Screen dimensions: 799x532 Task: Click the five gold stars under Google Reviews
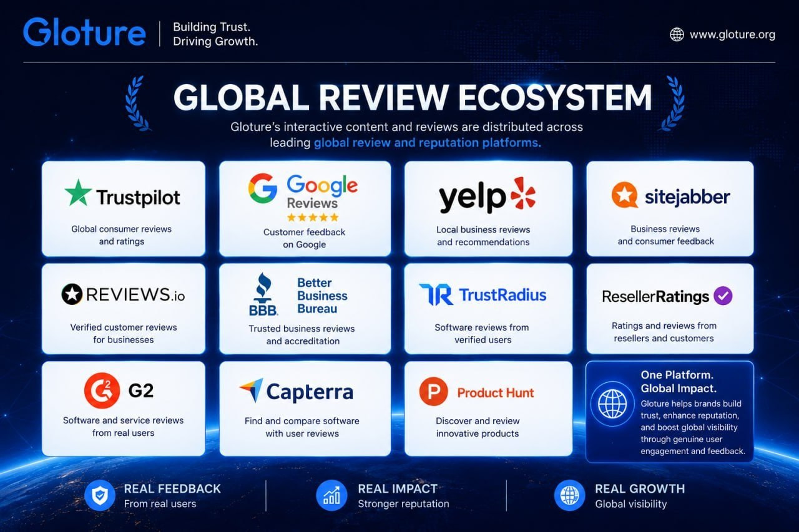312,217
